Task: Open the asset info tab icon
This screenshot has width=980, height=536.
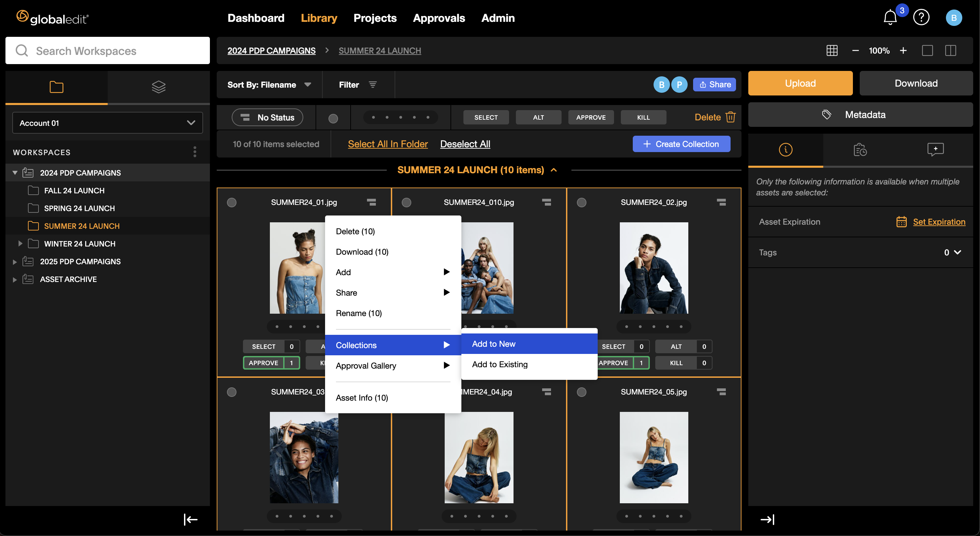Action: pos(785,150)
